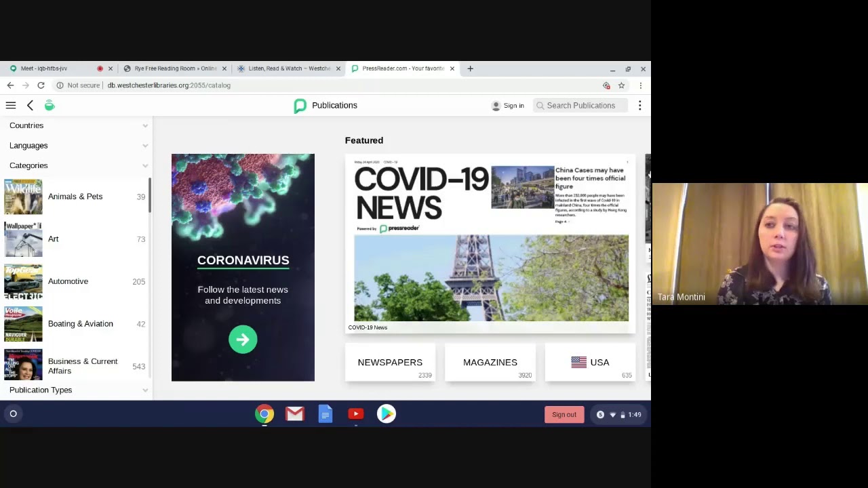
Task: Select the Animals & Pets category
Action: (75, 197)
